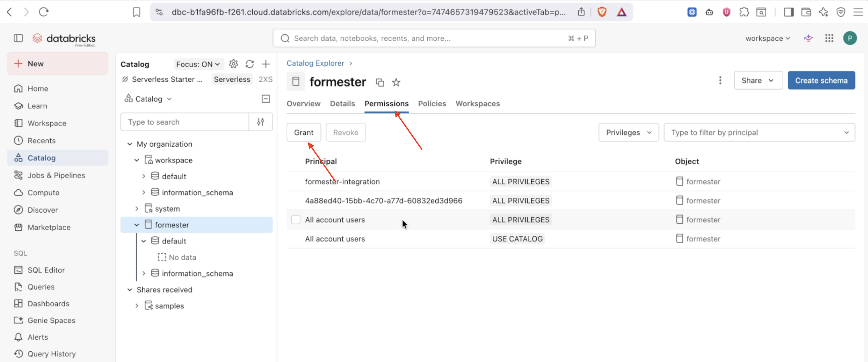The image size is (868, 362).
Task: Follow the Catalog Explorer breadcrumb link
Action: coord(315,63)
